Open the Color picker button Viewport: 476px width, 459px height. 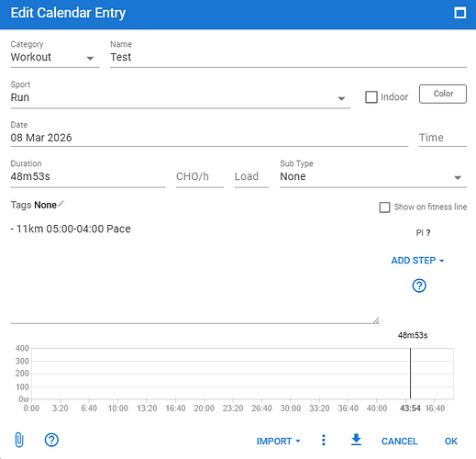[x=443, y=94]
